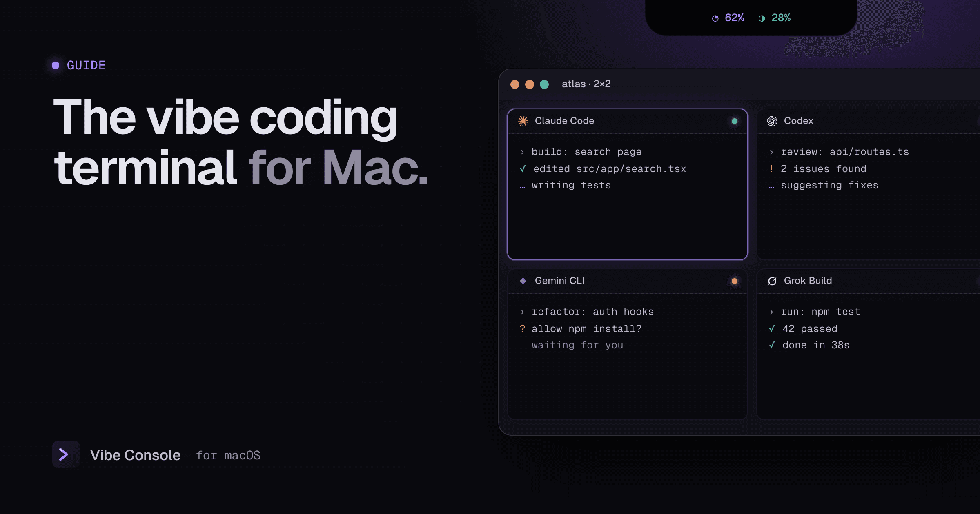Screen dimensions: 980x514
Task: Click the orange question mark beside allow npm install
Action: click(522, 328)
